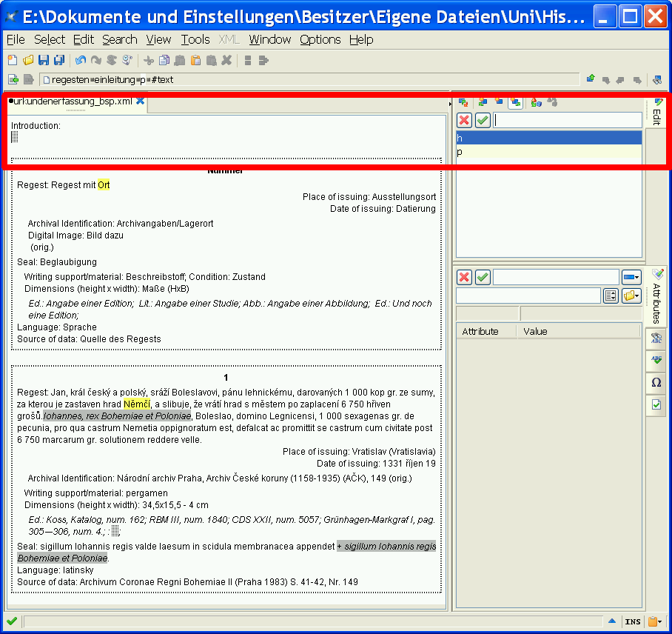Click the New document icon

click(x=13, y=61)
